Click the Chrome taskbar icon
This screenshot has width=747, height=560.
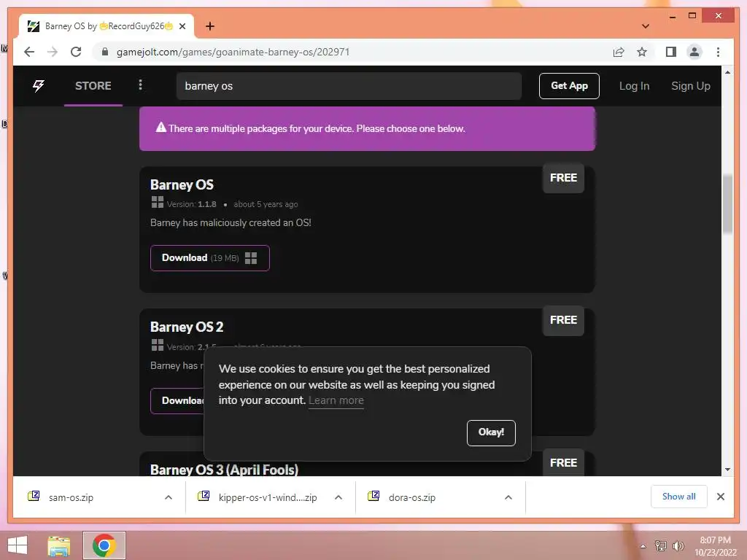[x=104, y=545]
